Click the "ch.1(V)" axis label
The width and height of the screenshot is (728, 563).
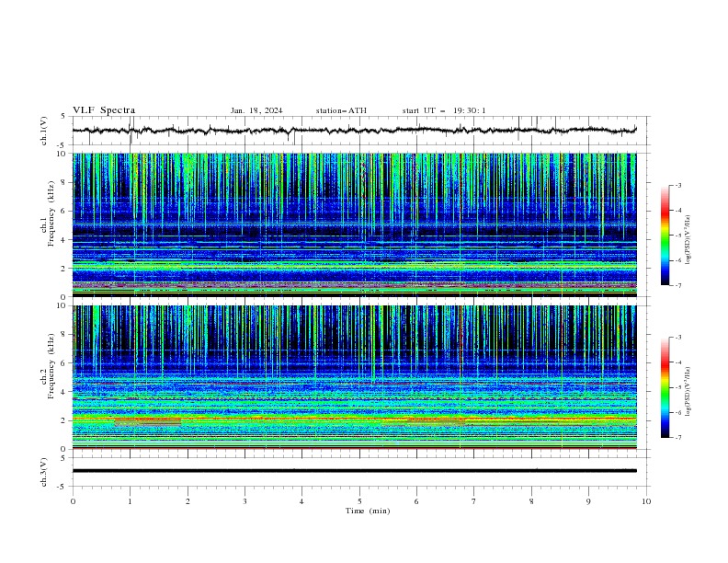click(43, 131)
